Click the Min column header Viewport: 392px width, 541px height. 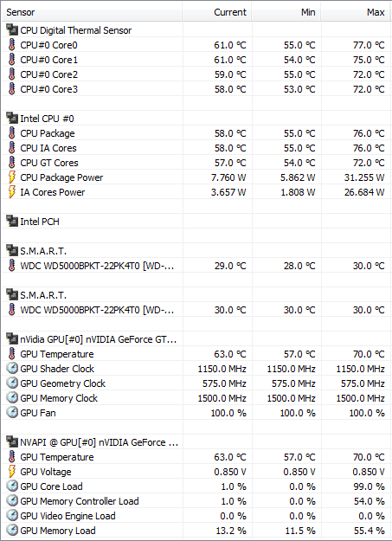286,12
